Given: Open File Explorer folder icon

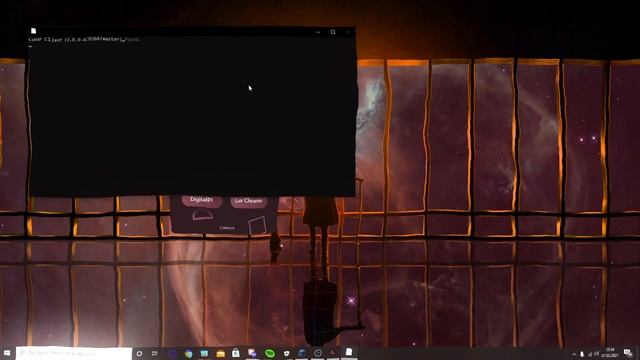Looking at the screenshot, I should (x=220, y=353).
